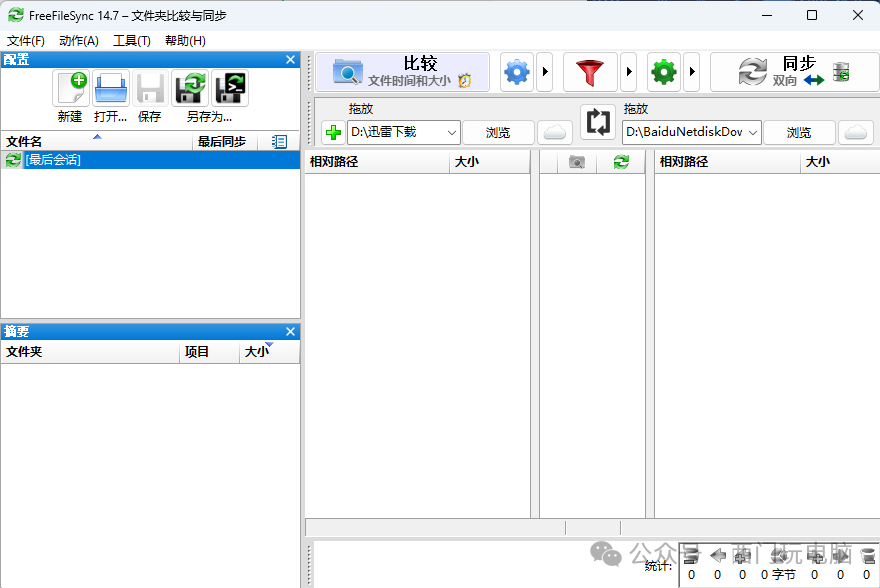Minimize the FreeFileSync window
The image size is (880, 588).
click(x=767, y=15)
